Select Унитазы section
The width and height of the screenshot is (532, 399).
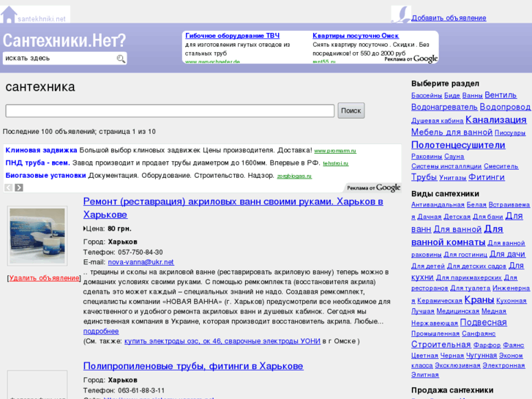[x=453, y=178]
